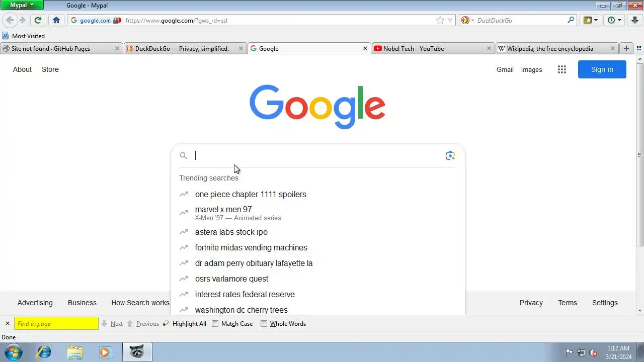
Task: Enable the Whole Words checkbox
Action: [264, 323]
